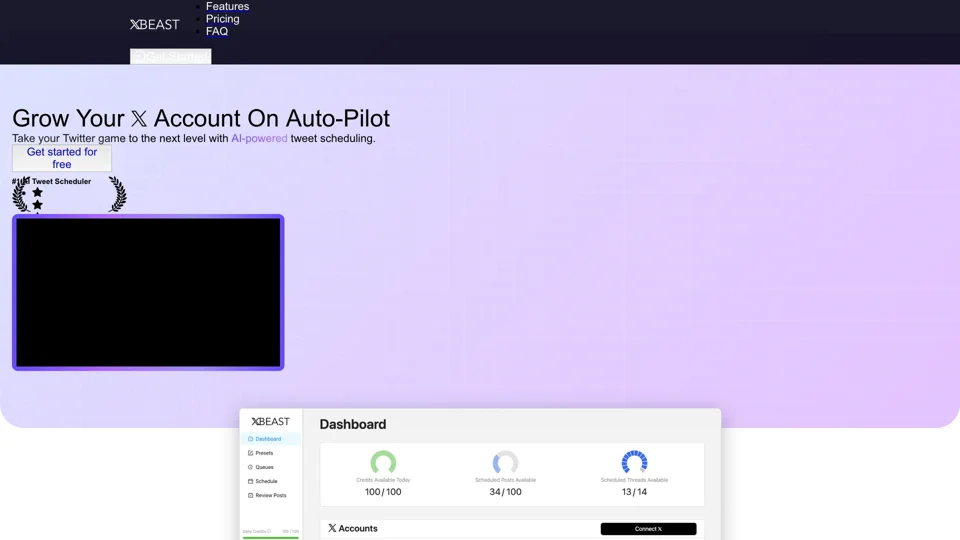
Task: Select Queues in the preview sidebar
Action: point(264,467)
